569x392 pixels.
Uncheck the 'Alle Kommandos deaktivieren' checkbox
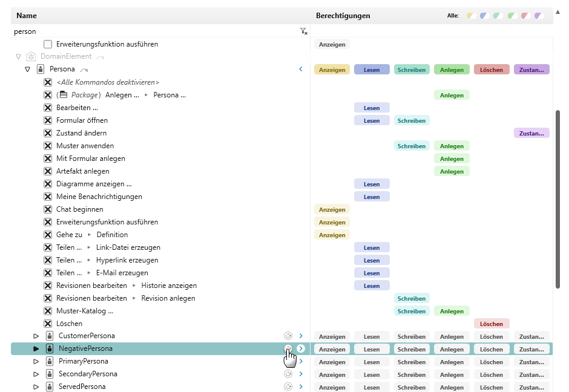click(48, 82)
